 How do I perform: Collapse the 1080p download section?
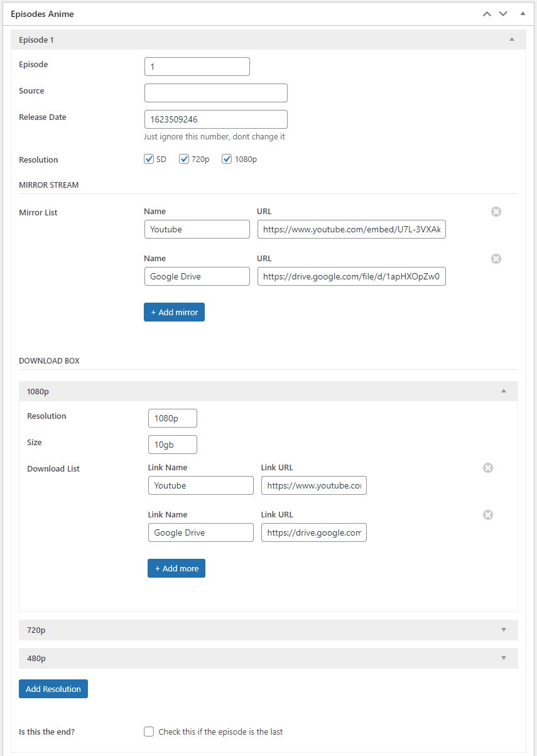click(504, 391)
